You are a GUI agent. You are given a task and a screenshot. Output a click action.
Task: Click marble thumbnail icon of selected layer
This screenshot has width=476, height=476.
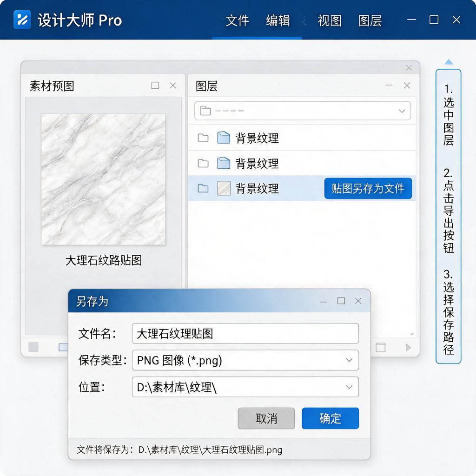point(224,188)
